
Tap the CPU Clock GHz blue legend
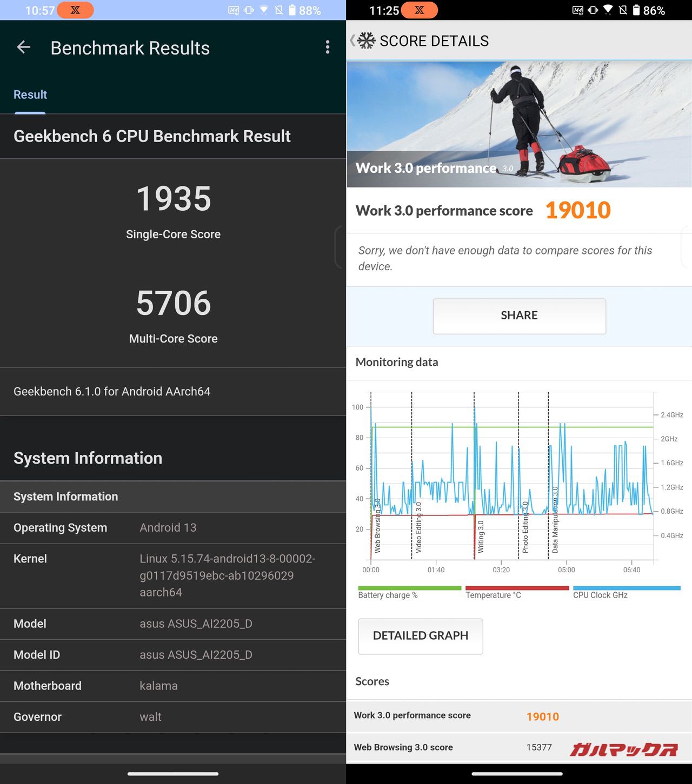point(626,593)
